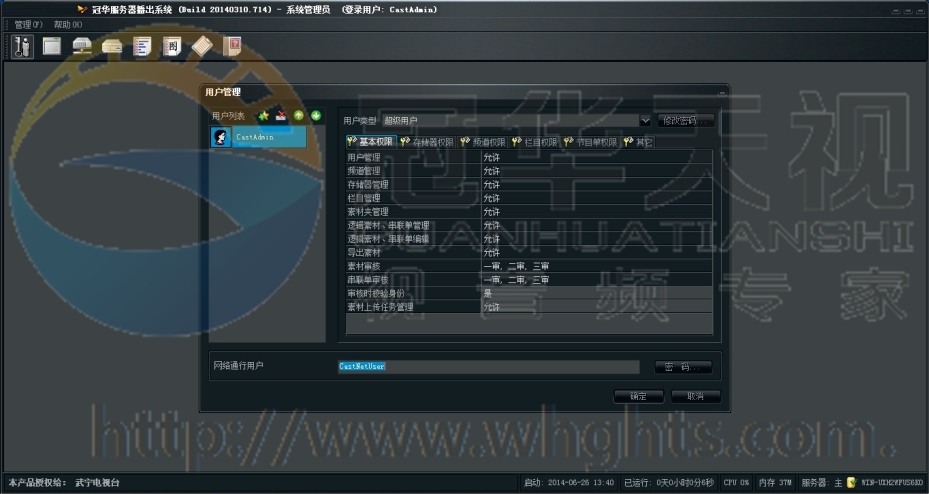
Task: Click the storage drive toolbar icon
Action: pyautogui.click(x=112, y=47)
